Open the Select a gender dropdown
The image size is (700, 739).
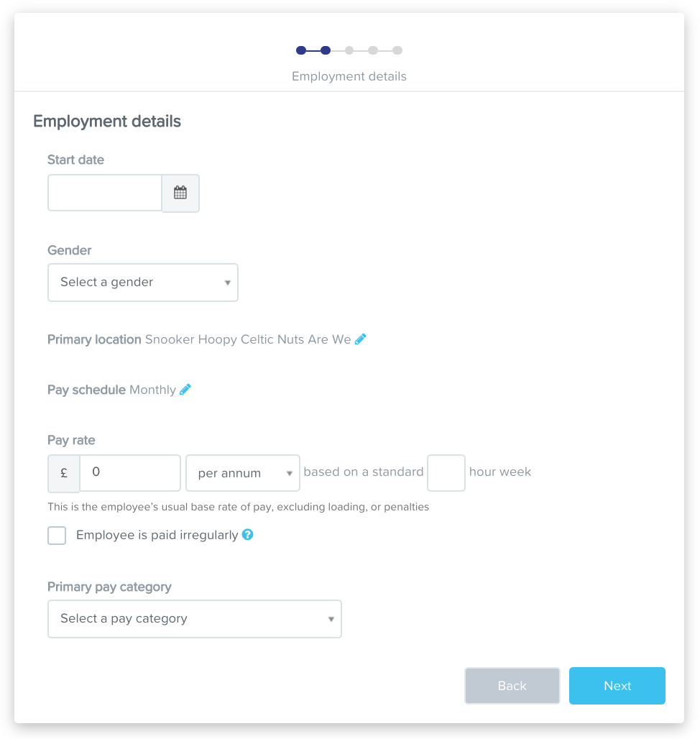pos(143,283)
